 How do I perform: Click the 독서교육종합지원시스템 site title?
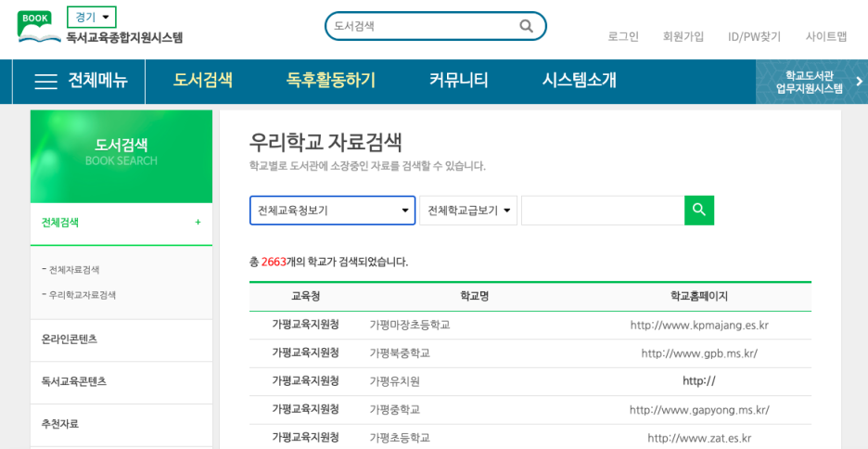[124, 38]
